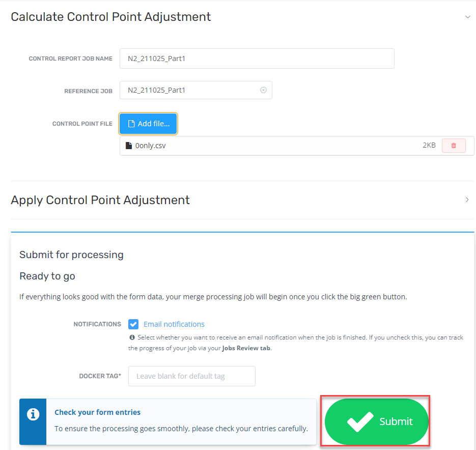Click the green checkmark icon on the Submit button
This screenshot has width=476, height=450.
[359, 421]
